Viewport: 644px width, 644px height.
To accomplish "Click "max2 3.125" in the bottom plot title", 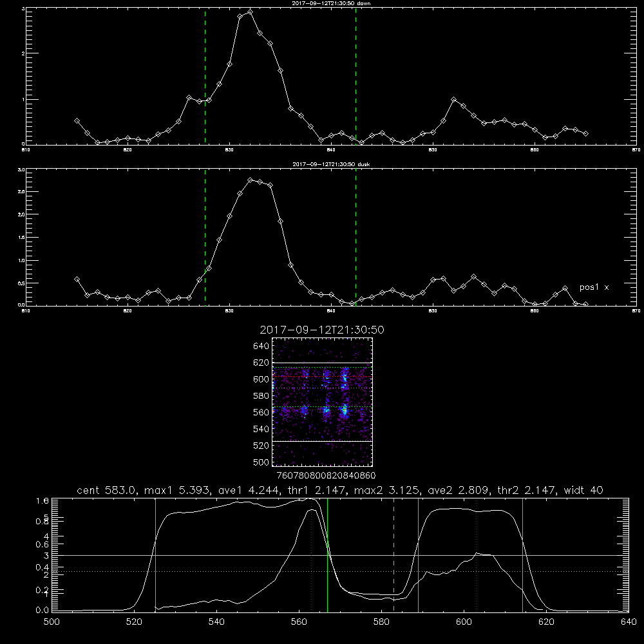I will [x=389, y=490].
